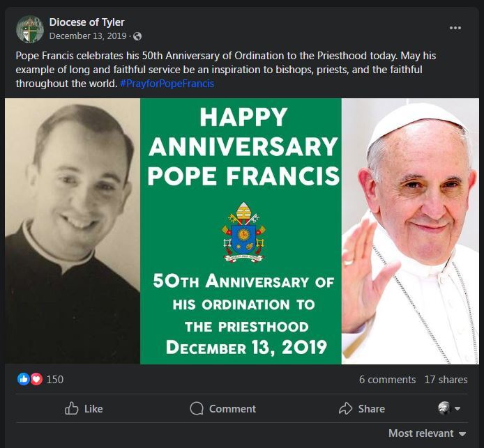Click the December 13, 2019 timestamp
The image size is (484, 448).
pos(88,36)
